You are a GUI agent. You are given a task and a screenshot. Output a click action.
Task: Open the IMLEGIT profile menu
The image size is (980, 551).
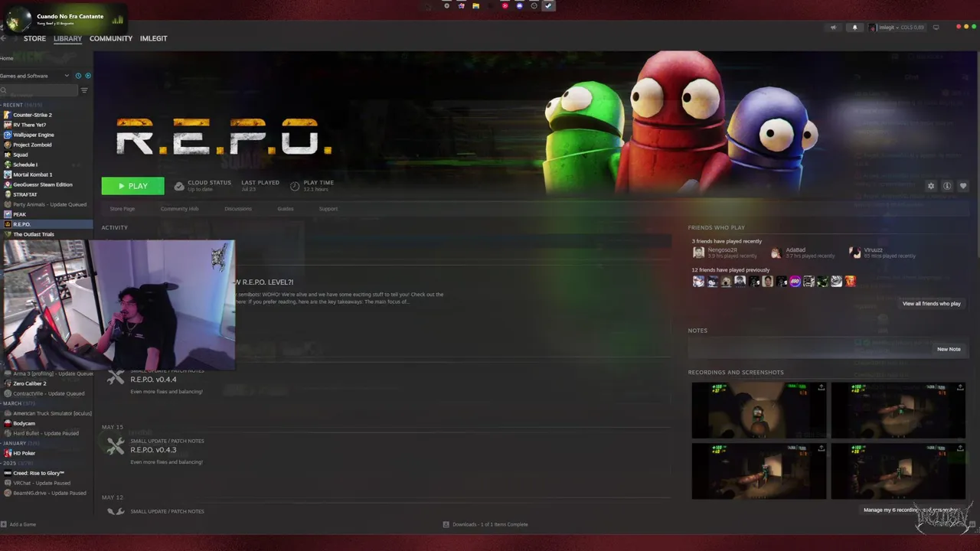[153, 38]
